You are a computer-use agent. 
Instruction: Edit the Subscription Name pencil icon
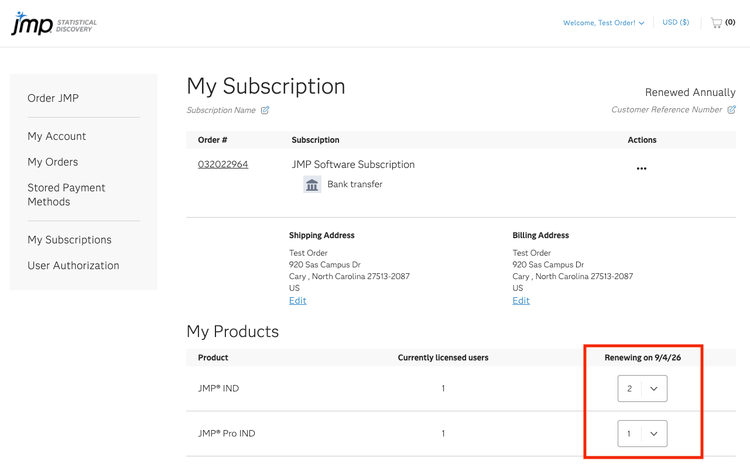click(x=265, y=110)
